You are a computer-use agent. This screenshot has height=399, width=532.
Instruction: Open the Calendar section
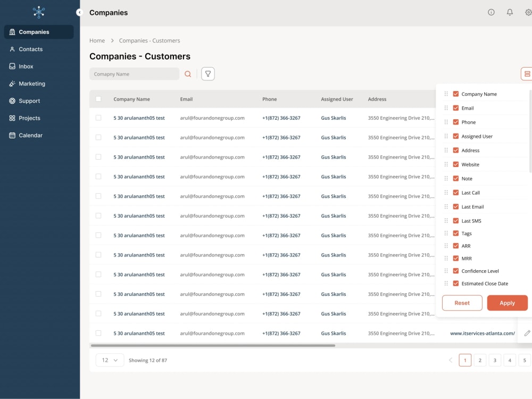31,135
